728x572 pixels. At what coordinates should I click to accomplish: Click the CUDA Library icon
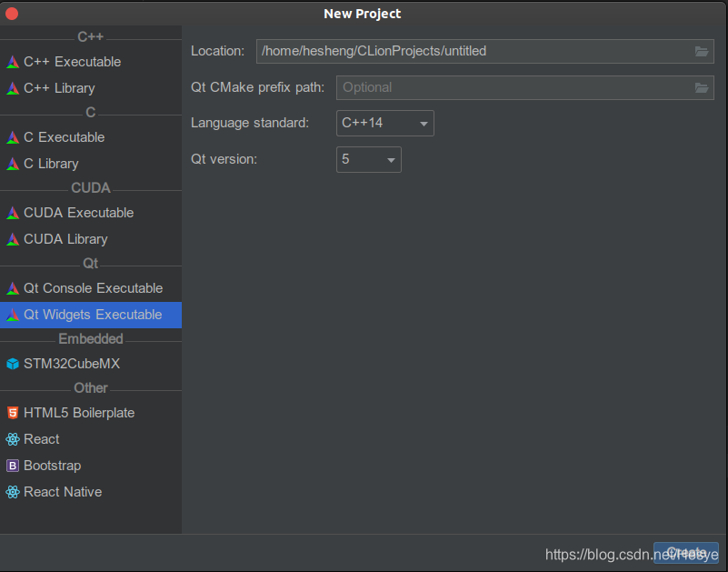pyautogui.click(x=13, y=239)
